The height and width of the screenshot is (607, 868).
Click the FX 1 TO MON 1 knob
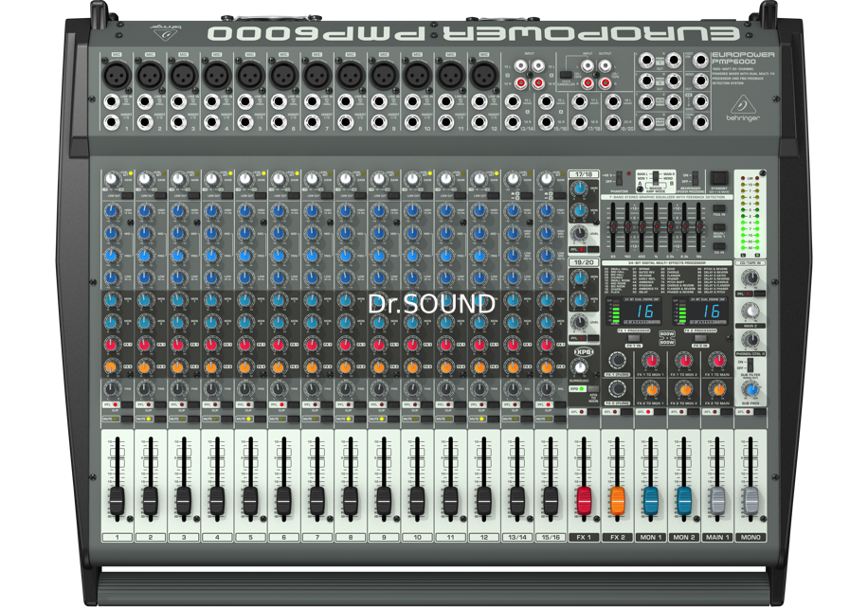pyautogui.click(x=651, y=362)
